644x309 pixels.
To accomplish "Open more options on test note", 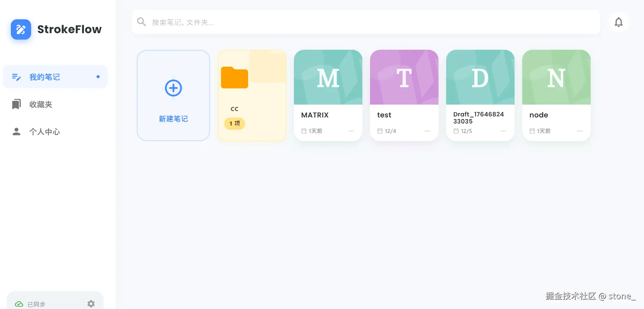I will tap(428, 131).
